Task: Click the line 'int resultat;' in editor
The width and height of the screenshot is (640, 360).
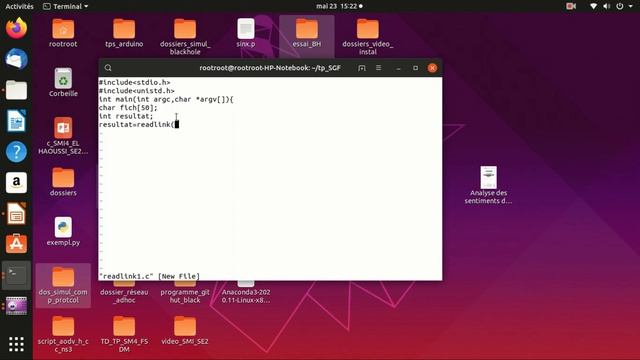Action: [x=126, y=116]
